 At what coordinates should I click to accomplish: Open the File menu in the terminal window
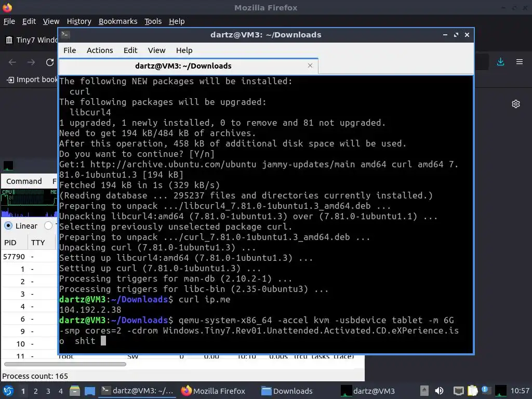[70, 50]
